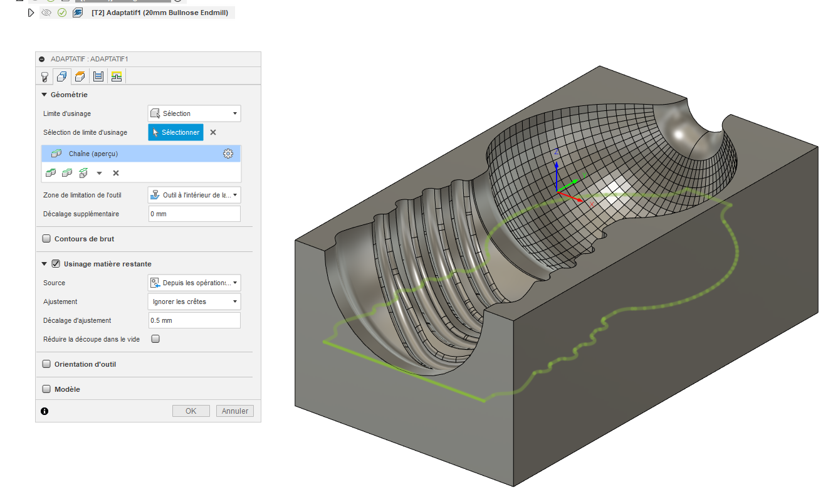The image size is (838, 504).
Task: Open the Ajustement dropdown
Action: pyautogui.click(x=194, y=302)
